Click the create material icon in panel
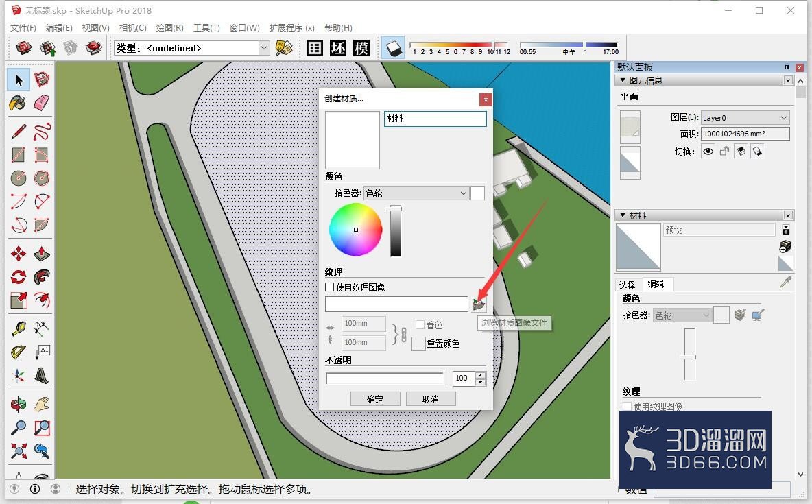This screenshot has width=812, height=504. [x=785, y=247]
